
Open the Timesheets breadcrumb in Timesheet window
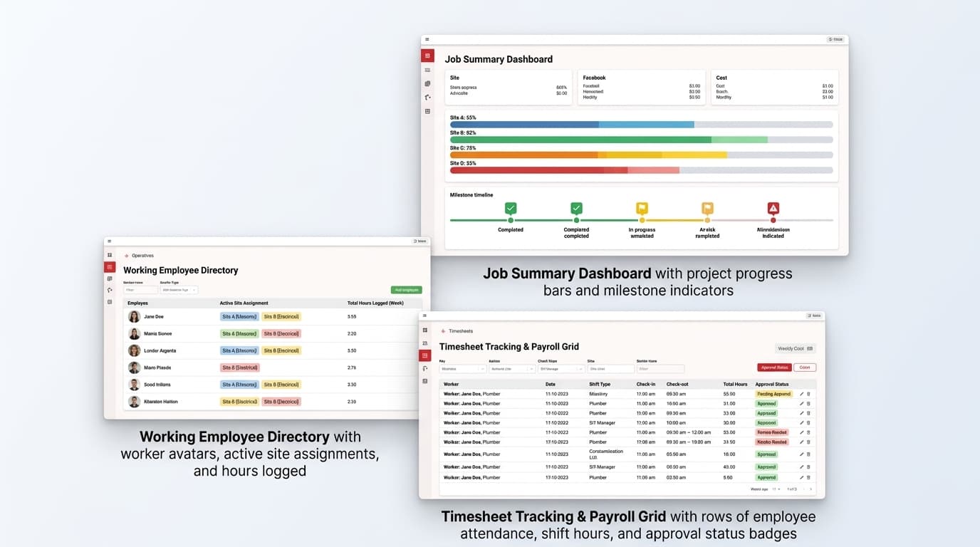pos(461,331)
